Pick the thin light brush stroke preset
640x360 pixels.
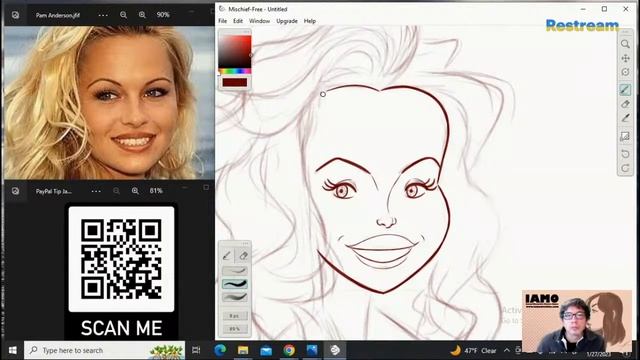(235, 271)
